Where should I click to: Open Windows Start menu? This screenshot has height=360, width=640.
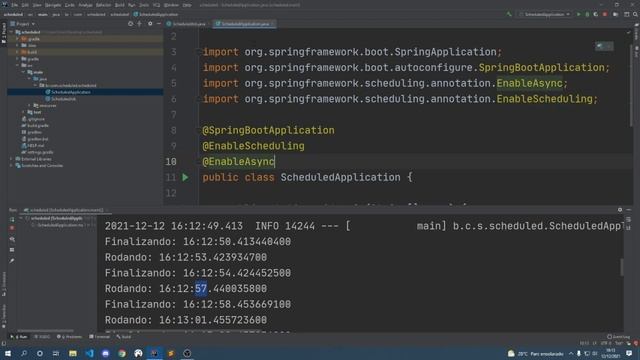[x=7, y=353]
